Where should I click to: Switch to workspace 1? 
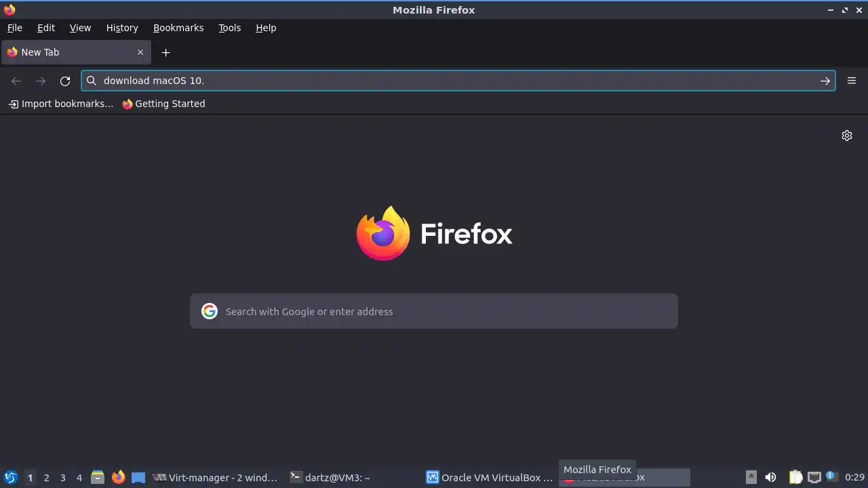coord(30,477)
